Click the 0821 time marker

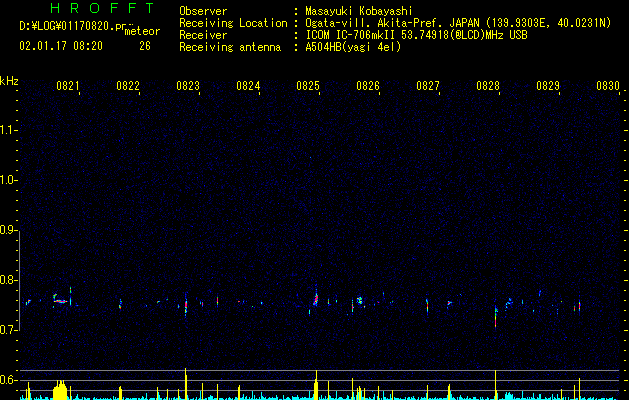(x=67, y=86)
